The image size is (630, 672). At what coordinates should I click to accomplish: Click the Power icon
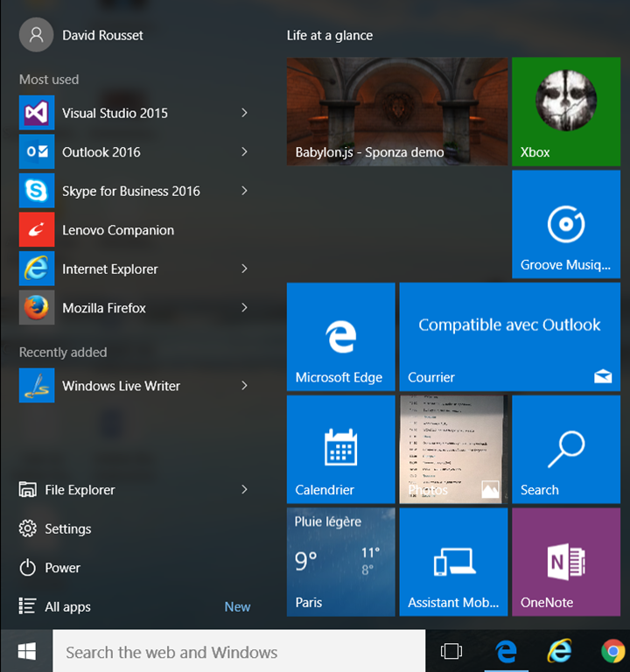[27, 567]
